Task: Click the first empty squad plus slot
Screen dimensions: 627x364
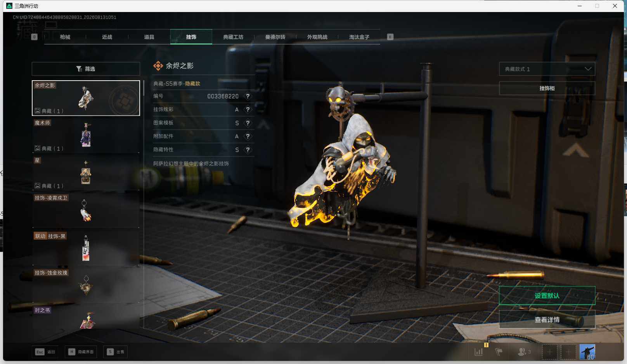Action: [549, 352]
